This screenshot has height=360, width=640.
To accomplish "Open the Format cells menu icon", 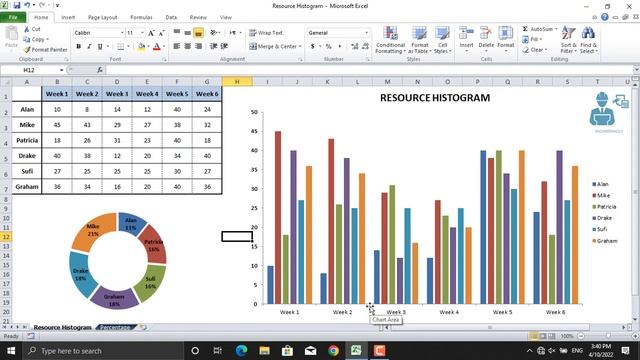I will click(x=505, y=33).
